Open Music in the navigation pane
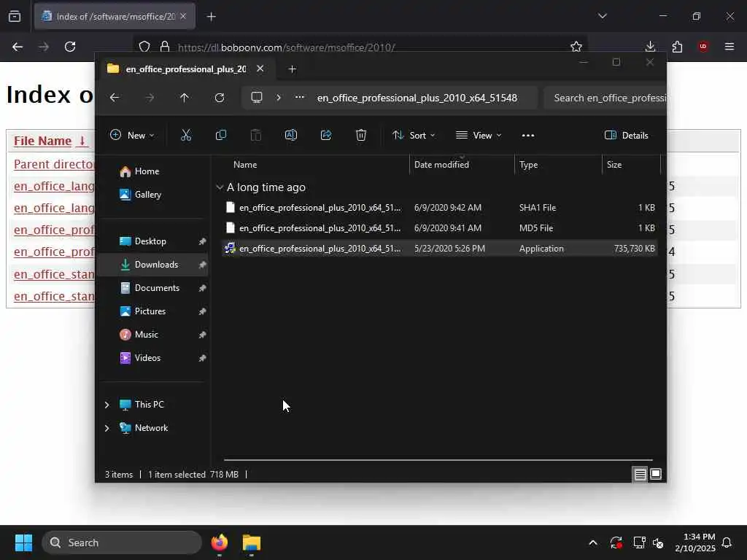The width and height of the screenshot is (747, 560). (x=152, y=335)
